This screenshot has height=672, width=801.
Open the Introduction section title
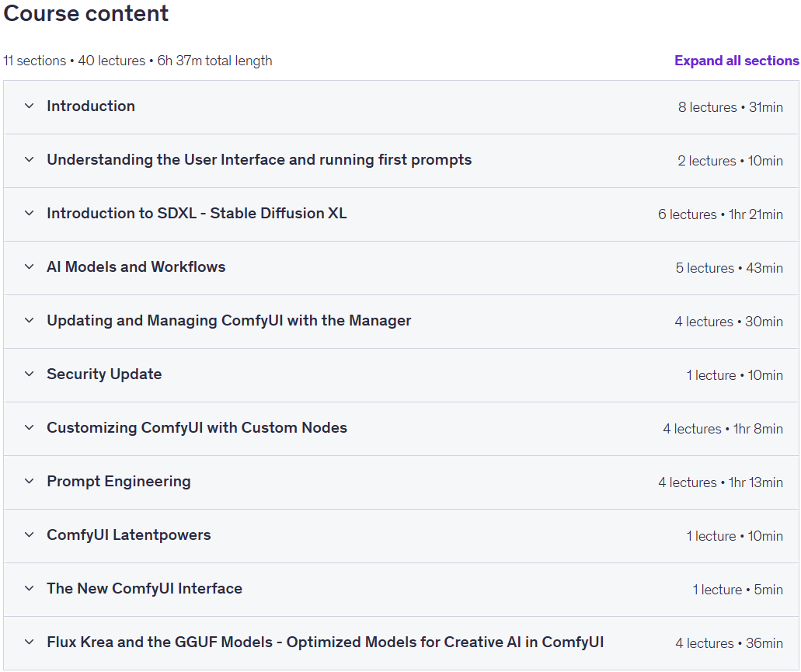(x=91, y=106)
